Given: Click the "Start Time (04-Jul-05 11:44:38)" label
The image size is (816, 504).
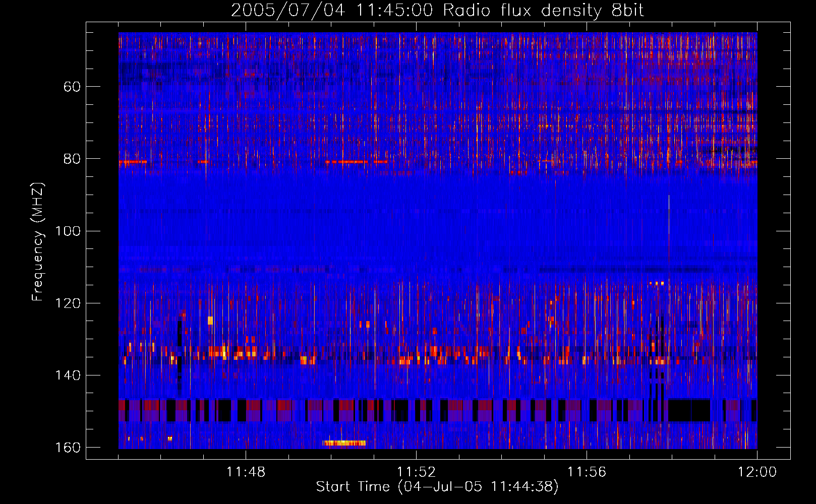Looking at the screenshot, I should pyautogui.click(x=437, y=487).
